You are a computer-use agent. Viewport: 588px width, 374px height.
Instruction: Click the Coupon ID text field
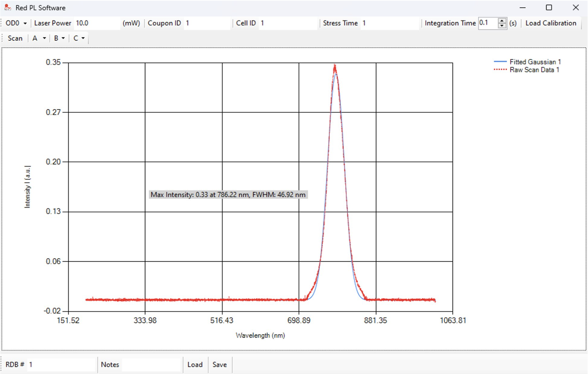207,23
